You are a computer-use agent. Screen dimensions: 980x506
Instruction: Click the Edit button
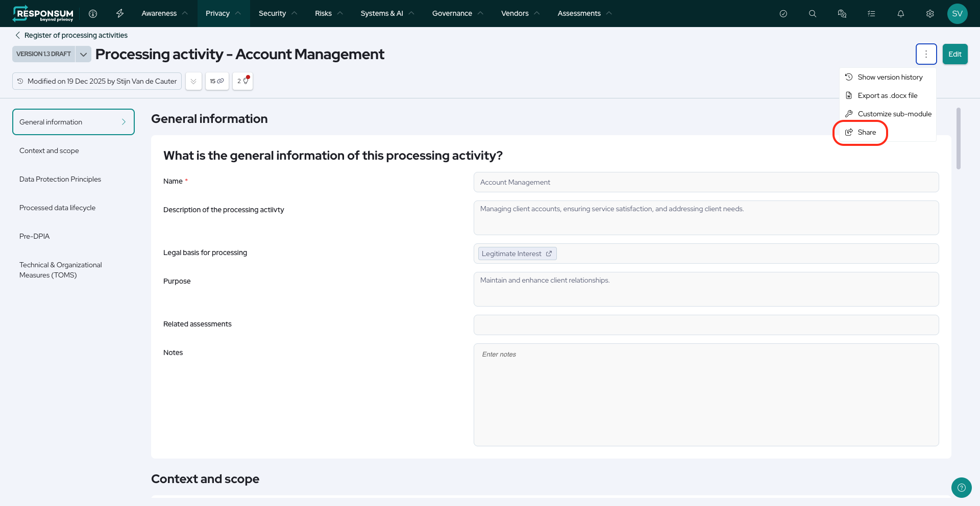tap(954, 54)
